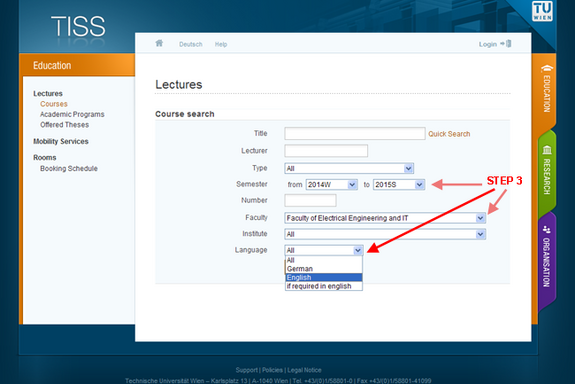Open Rooms in the sidebar
Image resolution: width=575 pixels, height=384 pixels.
pyautogui.click(x=45, y=157)
